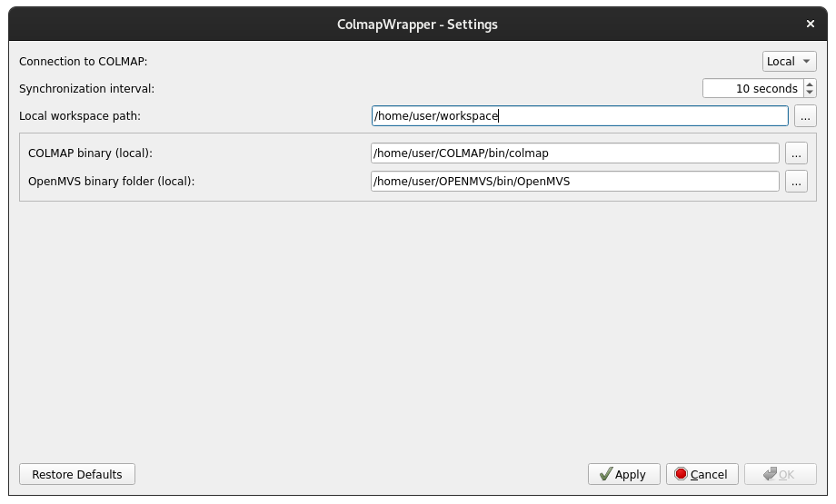Click the red Cancel icon
836x504 pixels.
681,474
